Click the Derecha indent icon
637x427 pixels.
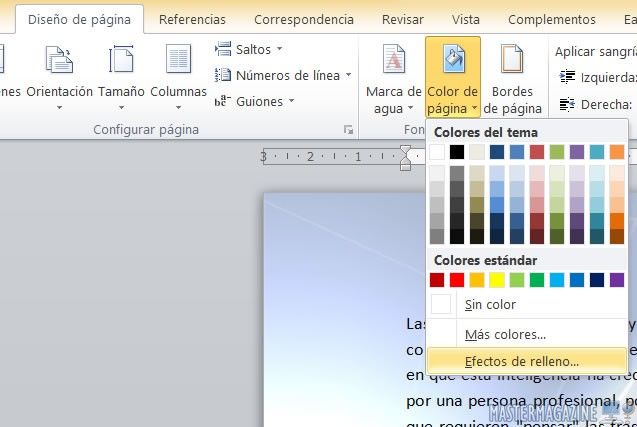pyautogui.click(x=567, y=104)
